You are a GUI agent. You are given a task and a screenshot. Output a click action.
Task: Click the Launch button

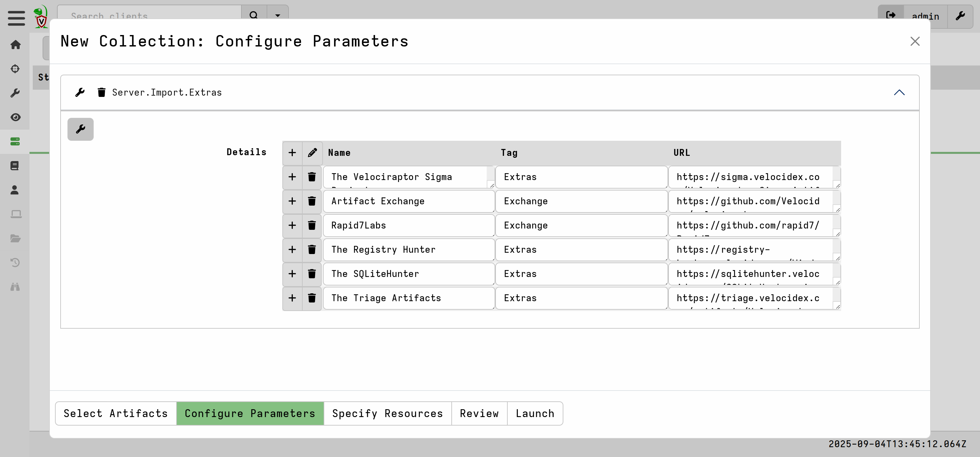535,413
